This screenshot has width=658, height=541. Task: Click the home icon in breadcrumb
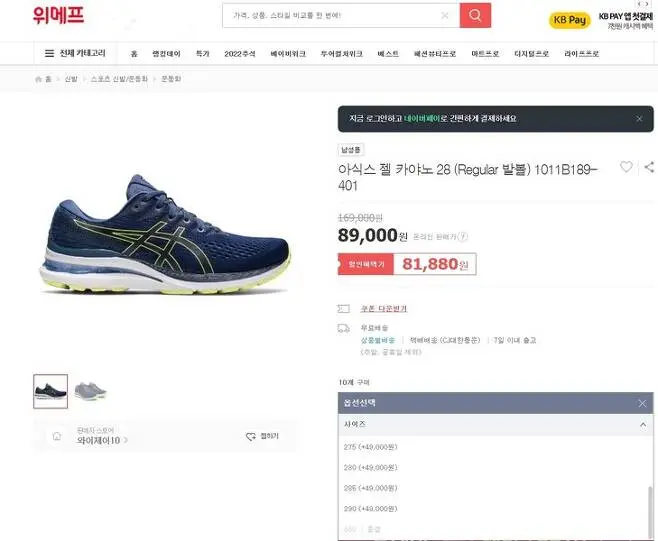[39, 79]
